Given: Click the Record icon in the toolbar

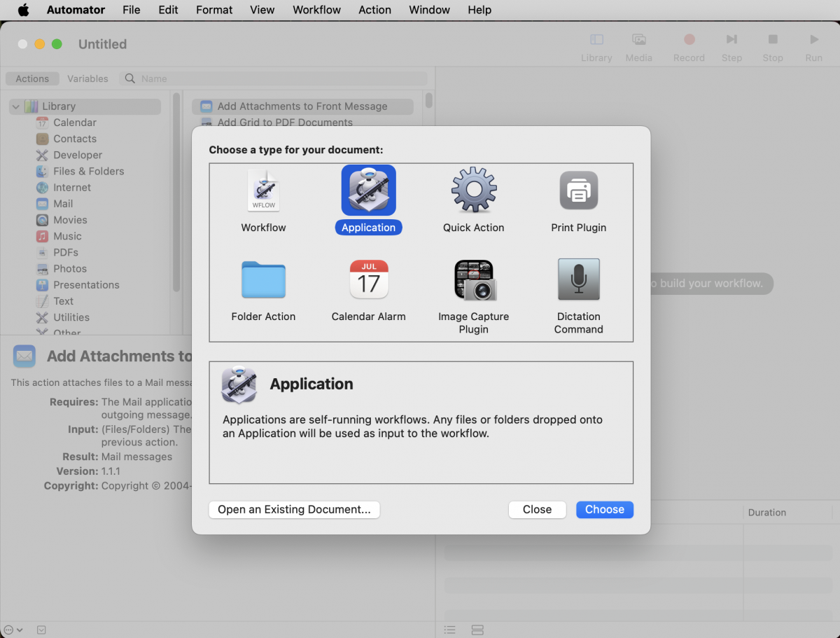Looking at the screenshot, I should (688, 40).
